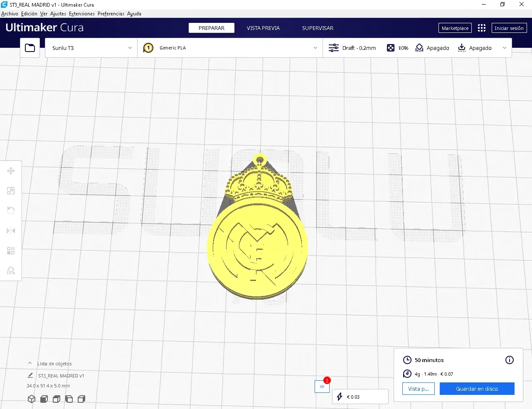Click the infill 10% icon
532x409 pixels.
[x=391, y=48]
